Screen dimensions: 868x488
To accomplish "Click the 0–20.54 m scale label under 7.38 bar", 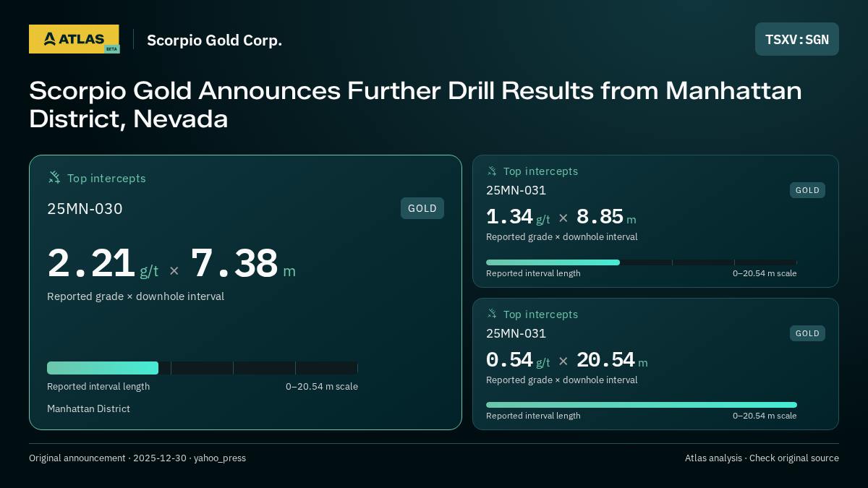I will tap(322, 386).
